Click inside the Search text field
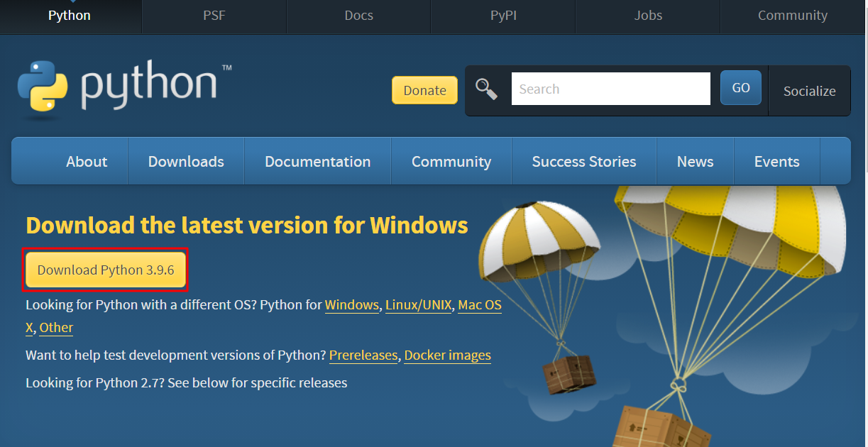 click(610, 89)
